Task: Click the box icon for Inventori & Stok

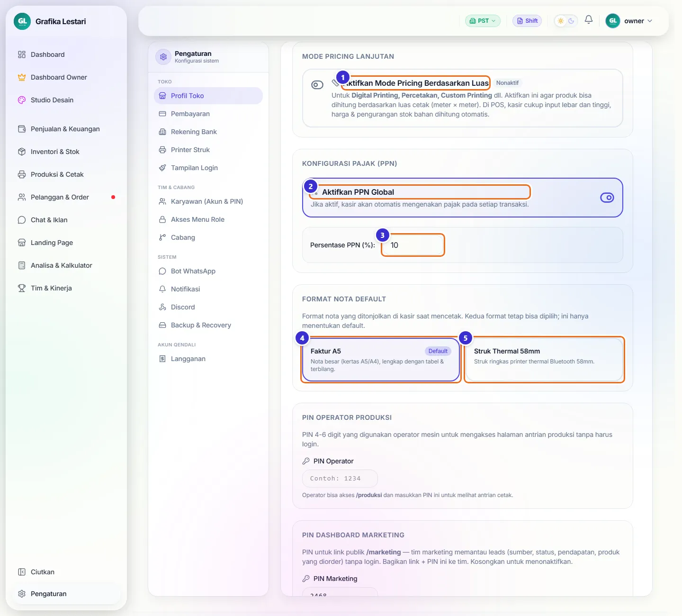Action: click(x=22, y=152)
